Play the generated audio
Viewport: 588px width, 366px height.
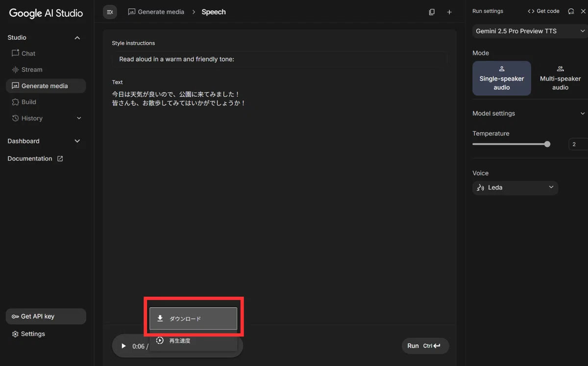(x=123, y=346)
